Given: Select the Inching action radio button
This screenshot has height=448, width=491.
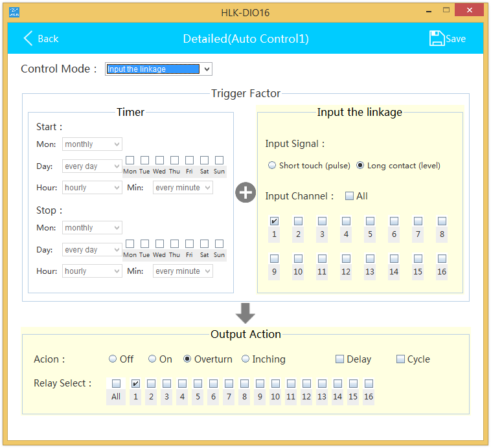Looking at the screenshot, I should [x=245, y=359].
